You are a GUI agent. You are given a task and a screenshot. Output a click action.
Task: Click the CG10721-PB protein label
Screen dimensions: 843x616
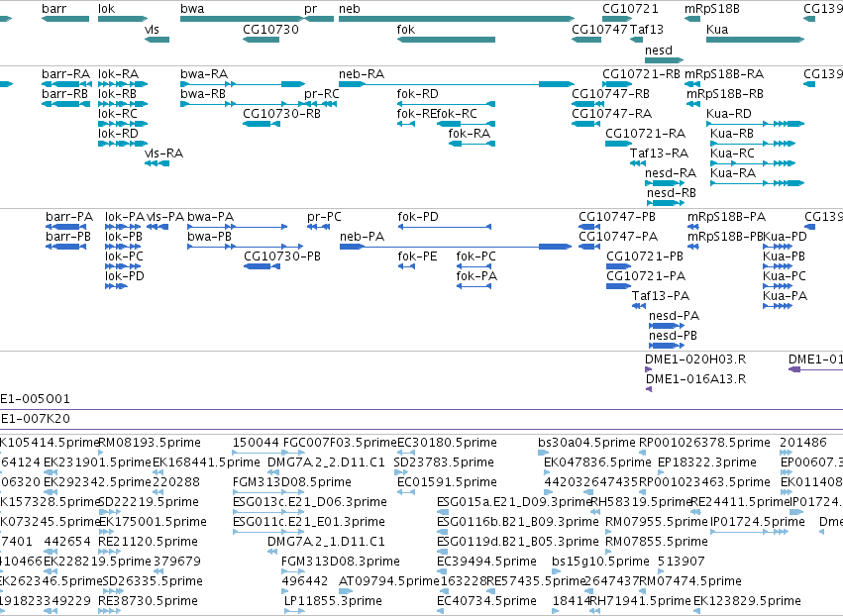645,257
